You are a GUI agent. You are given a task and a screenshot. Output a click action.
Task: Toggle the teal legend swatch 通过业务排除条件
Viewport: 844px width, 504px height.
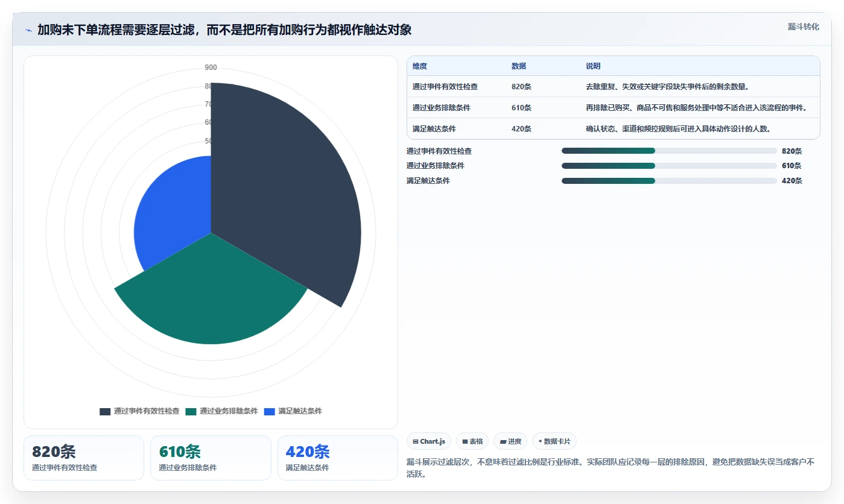pyautogui.click(x=191, y=411)
